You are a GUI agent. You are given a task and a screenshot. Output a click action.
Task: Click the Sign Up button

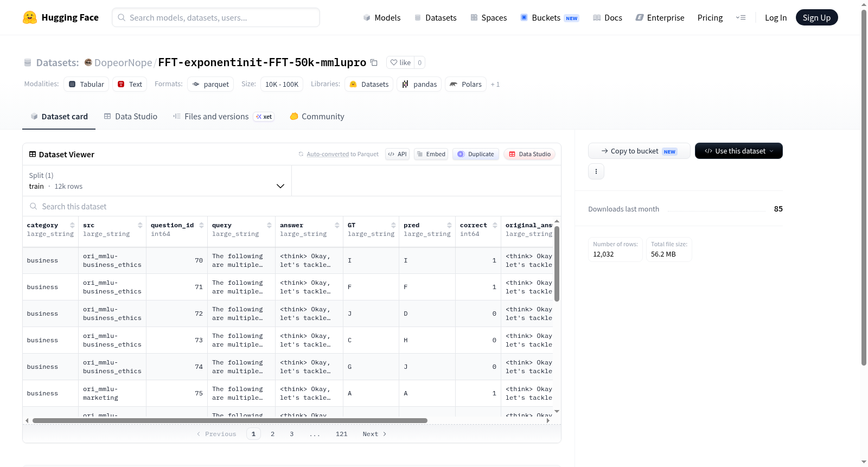pos(816,17)
